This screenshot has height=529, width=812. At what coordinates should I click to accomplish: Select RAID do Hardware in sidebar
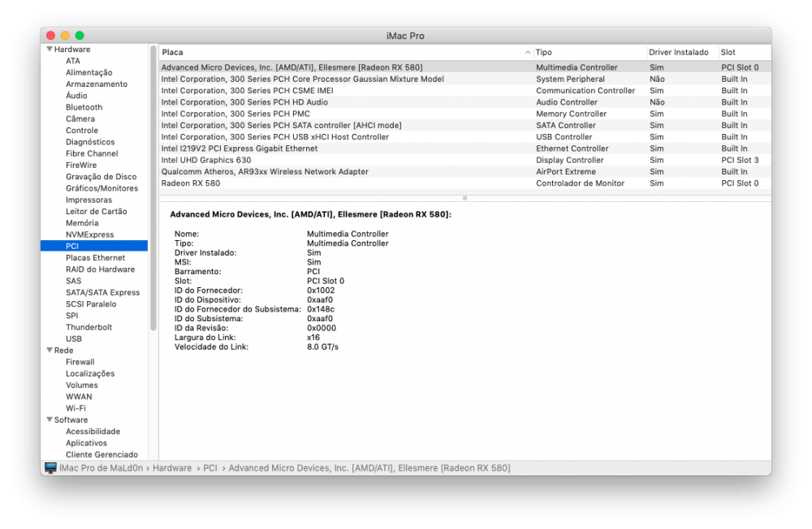click(x=100, y=269)
